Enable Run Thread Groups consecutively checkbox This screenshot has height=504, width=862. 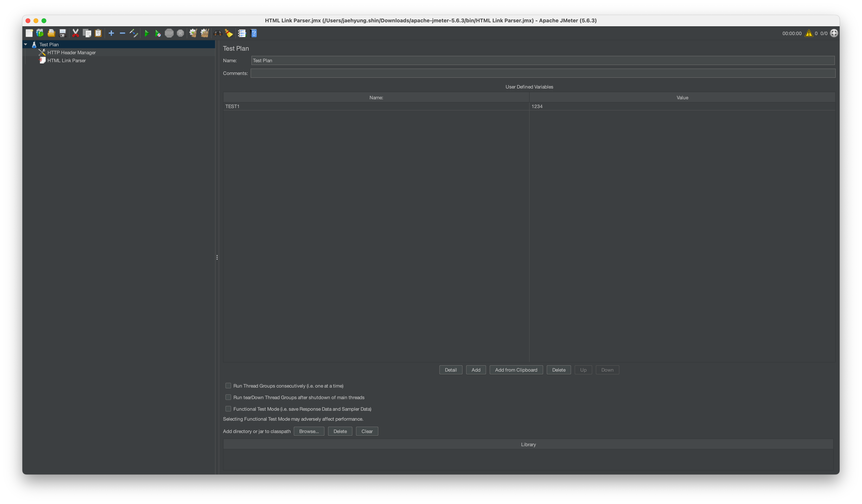coord(228,385)
